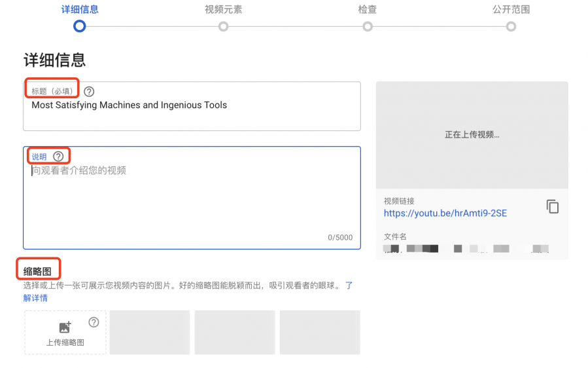Click the help icon inside the thumbnail upload box
This screenshot has width=588, height=368.
[x=94, y=322]
